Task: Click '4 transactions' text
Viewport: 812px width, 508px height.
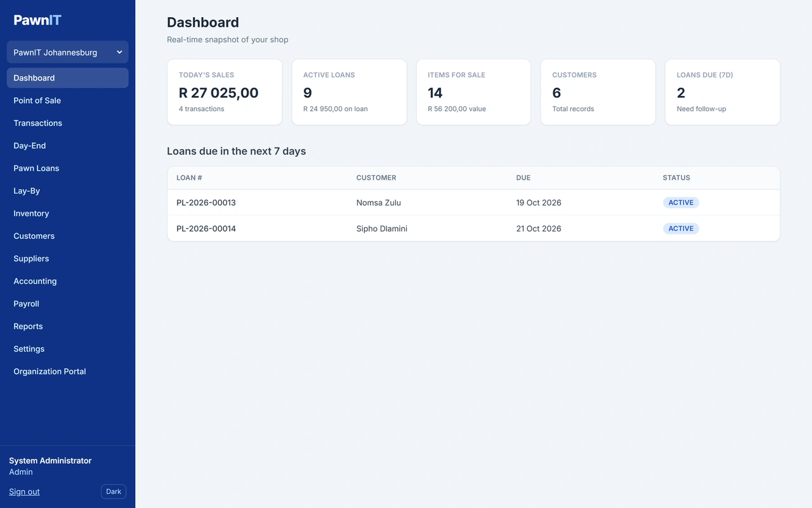Action: (x=202, y=109)
